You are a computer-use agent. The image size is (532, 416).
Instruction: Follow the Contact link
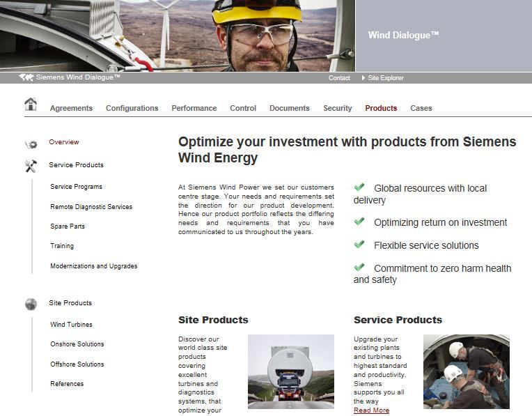(x=339, y=78)
